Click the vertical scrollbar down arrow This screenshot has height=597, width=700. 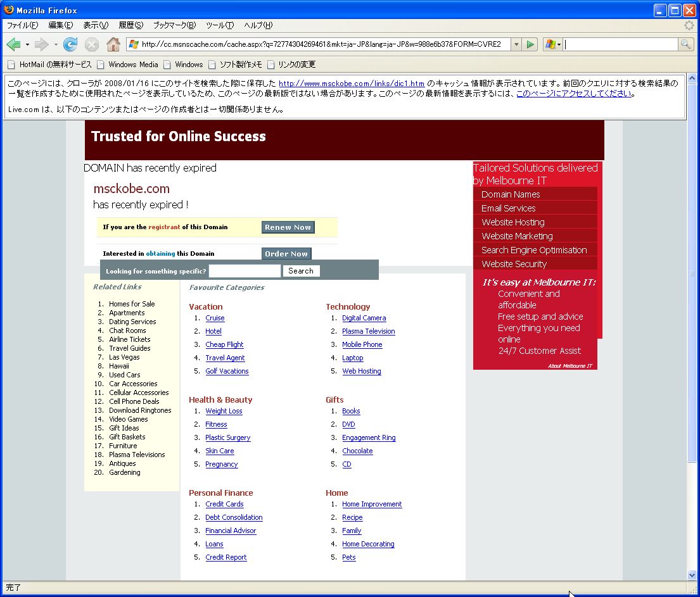click(692, 575)
